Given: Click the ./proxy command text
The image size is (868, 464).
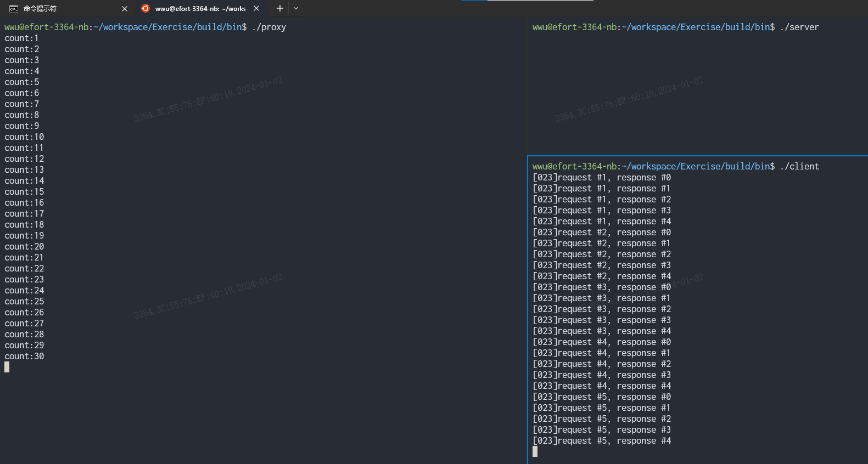Looking at the screenshot, I should pos(269,27).
